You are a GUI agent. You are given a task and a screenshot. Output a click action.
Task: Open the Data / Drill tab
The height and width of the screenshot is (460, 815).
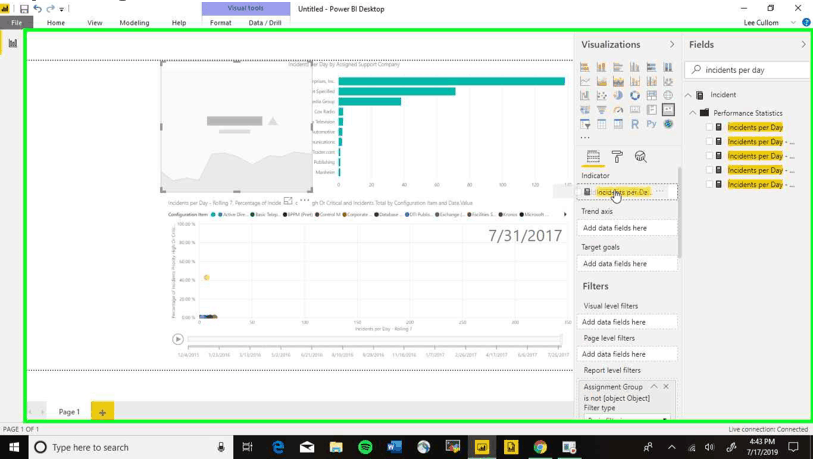click(265, 23)
